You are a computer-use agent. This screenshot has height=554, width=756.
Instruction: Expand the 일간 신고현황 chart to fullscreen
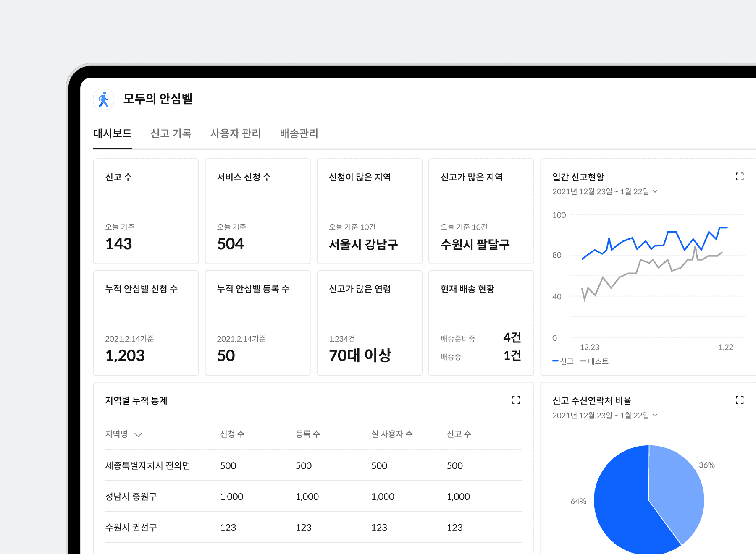coord(740,177)
